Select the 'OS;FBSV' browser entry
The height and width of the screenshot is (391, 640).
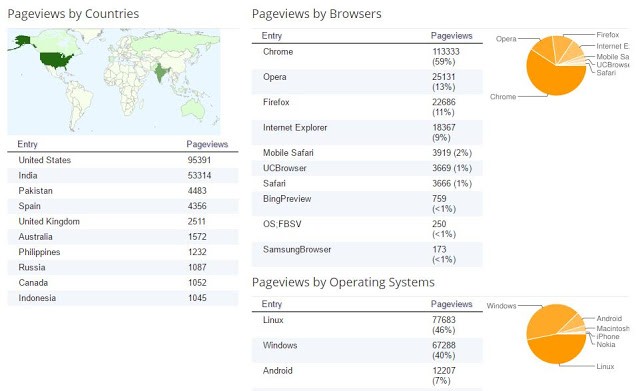click(282, 224)
